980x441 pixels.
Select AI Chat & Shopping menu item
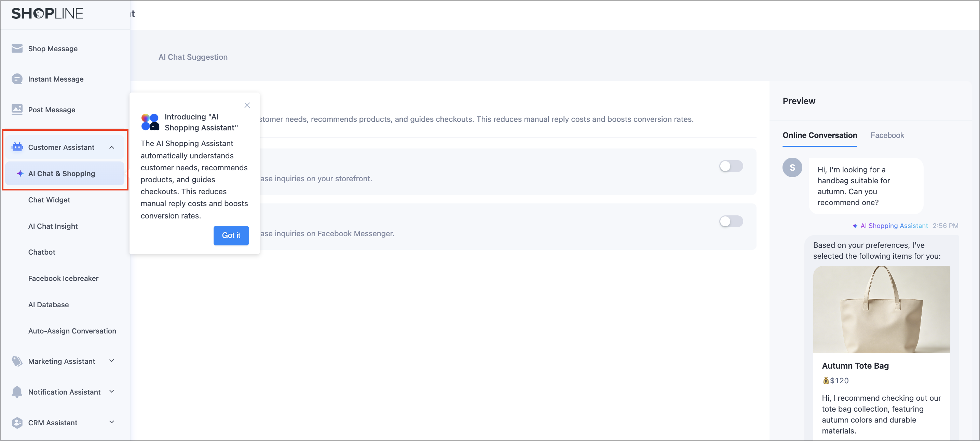point(65,173)
